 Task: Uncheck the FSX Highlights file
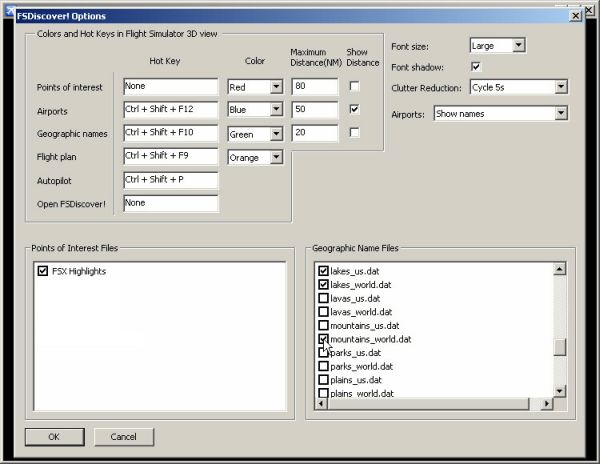pos(42,271)
